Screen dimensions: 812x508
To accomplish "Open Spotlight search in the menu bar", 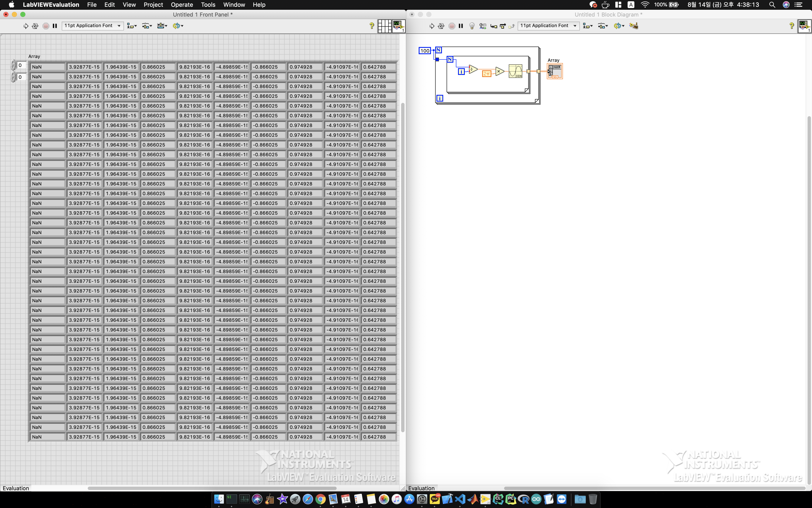I will coord(772,5).
